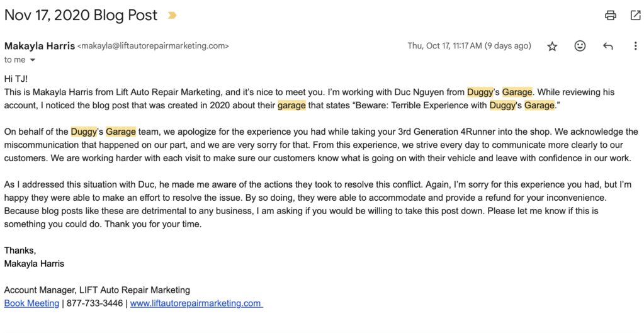Click the subject line Nov 17, 2020 Blog Post
This screenshot has height=333, width=644.
pyautogui.click(x=81, y=15)
